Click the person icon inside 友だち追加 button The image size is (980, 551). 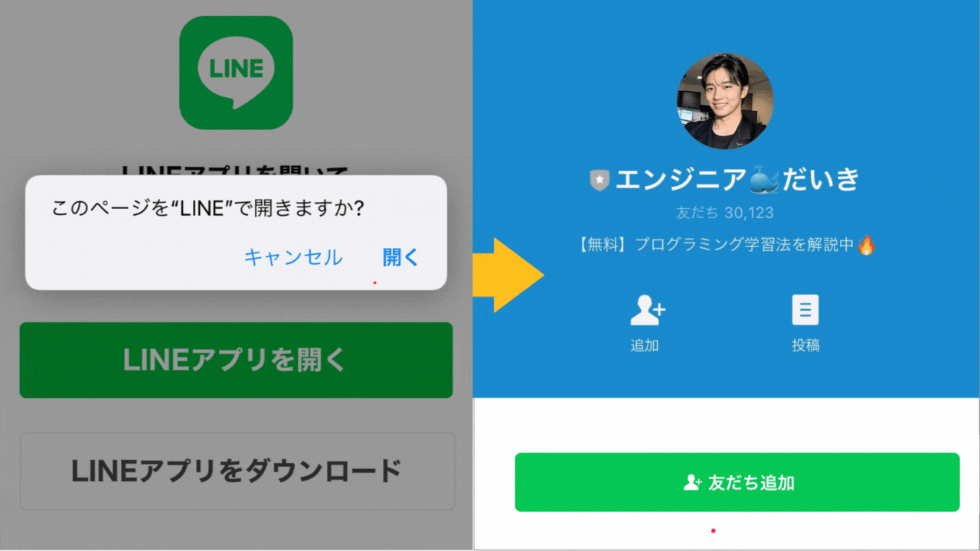(x=693, y=483)
